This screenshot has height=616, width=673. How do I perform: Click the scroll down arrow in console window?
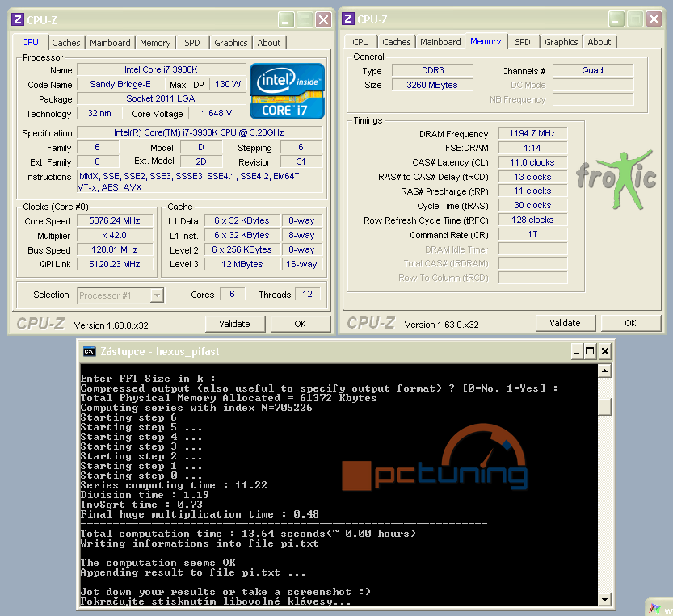click(x=604, y=600)
